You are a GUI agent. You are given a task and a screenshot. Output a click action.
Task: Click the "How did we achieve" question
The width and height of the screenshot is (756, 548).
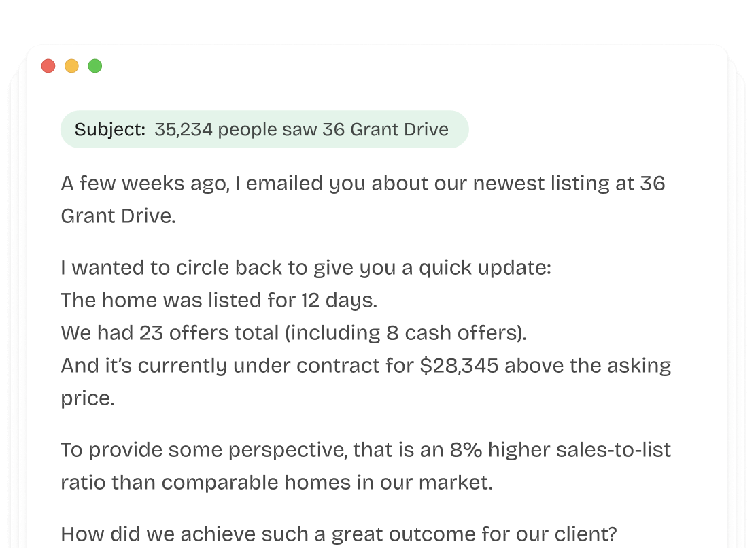pos(340,534)
